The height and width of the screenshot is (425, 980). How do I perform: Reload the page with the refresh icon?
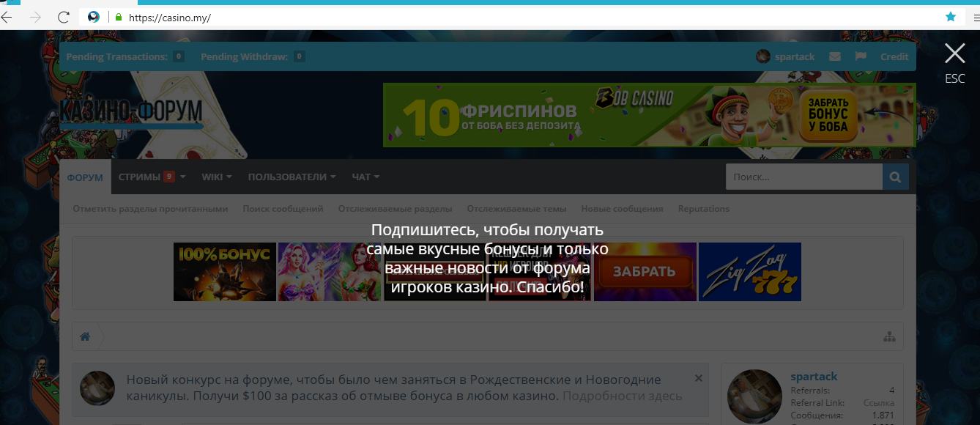[x=64, y=17]
